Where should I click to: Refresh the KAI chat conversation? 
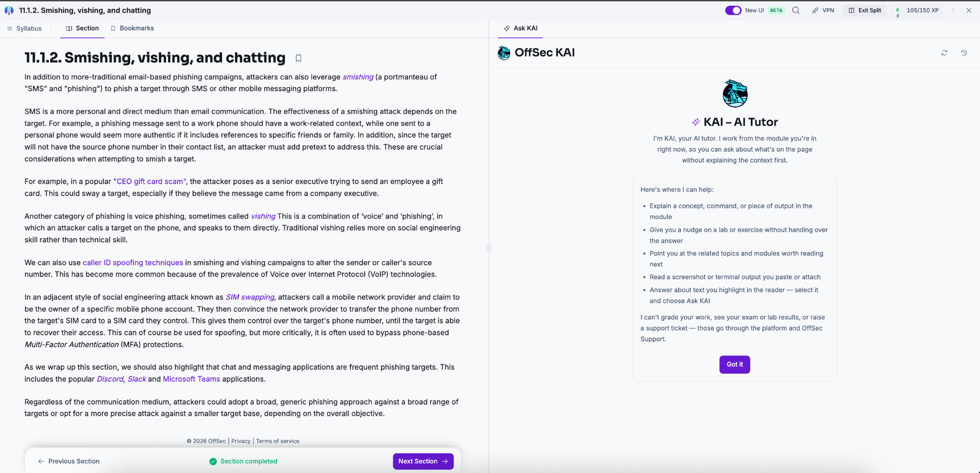tap(944, 53)
